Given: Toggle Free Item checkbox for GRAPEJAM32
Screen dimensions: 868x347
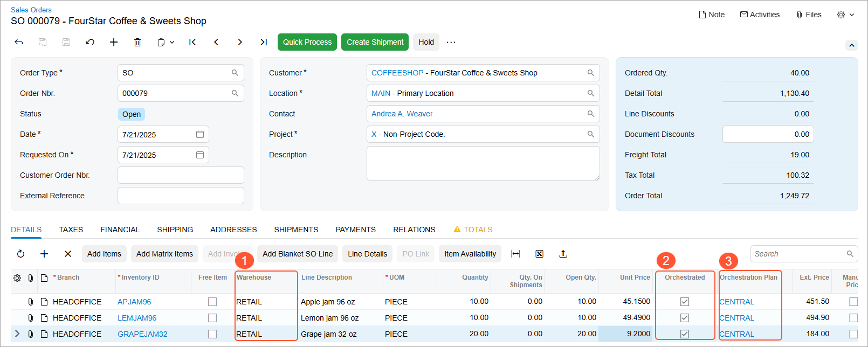Looking at the screenshot, I should (x=212, y=334).
